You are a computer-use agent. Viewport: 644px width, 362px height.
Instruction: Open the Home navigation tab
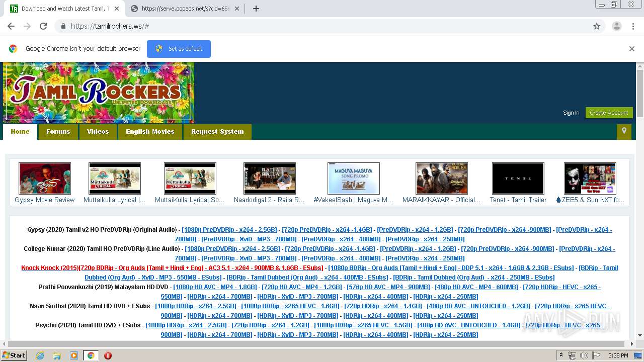[20, 132]
